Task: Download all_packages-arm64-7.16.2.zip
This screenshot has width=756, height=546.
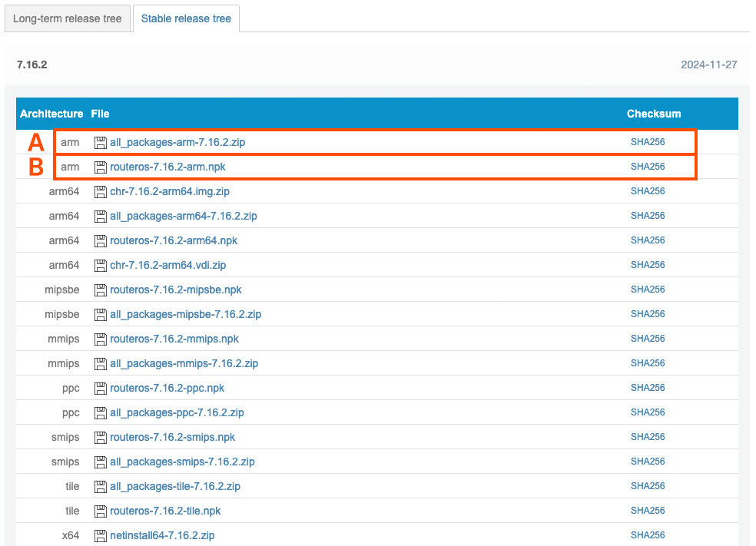Action: click(183, 217)
